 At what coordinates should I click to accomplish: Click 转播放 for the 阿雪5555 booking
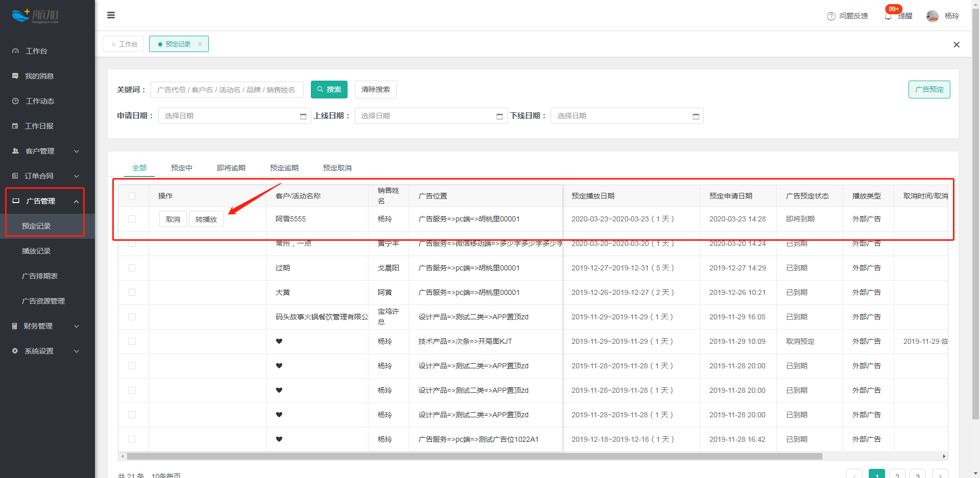206,219
